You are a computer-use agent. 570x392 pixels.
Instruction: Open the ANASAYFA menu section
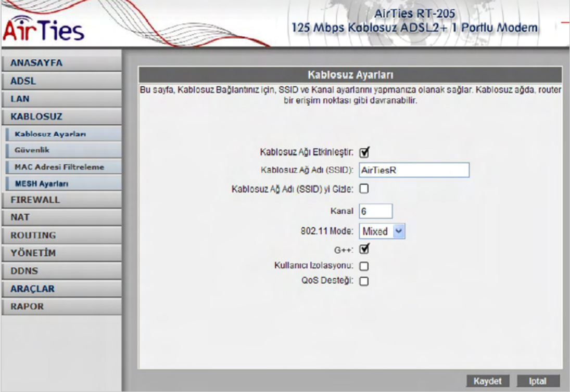pos(60,63)
